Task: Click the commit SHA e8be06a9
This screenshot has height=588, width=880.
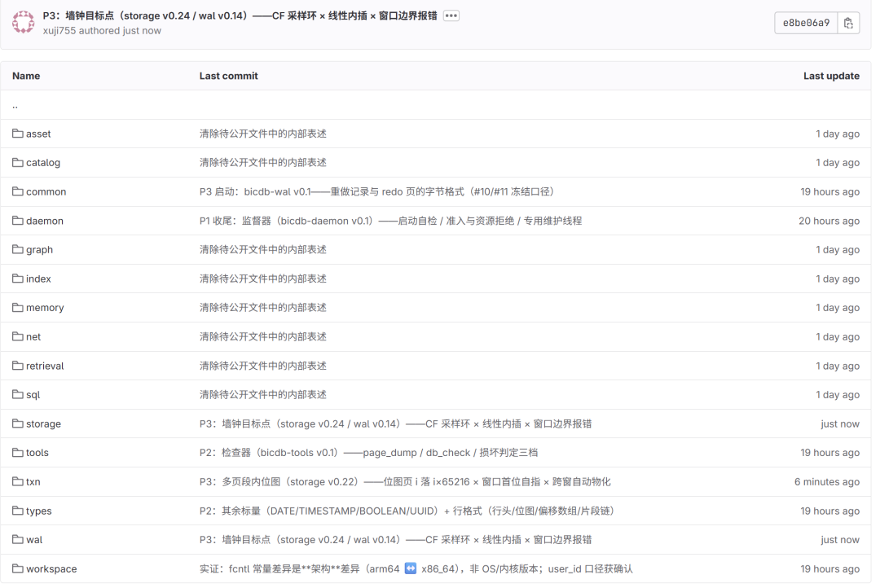Action: [806, 23]
